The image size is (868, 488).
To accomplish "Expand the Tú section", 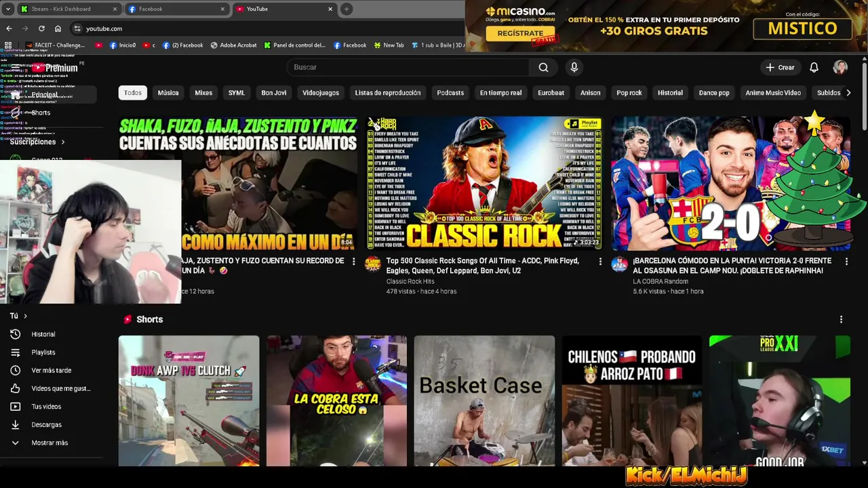I will point(18,316).
